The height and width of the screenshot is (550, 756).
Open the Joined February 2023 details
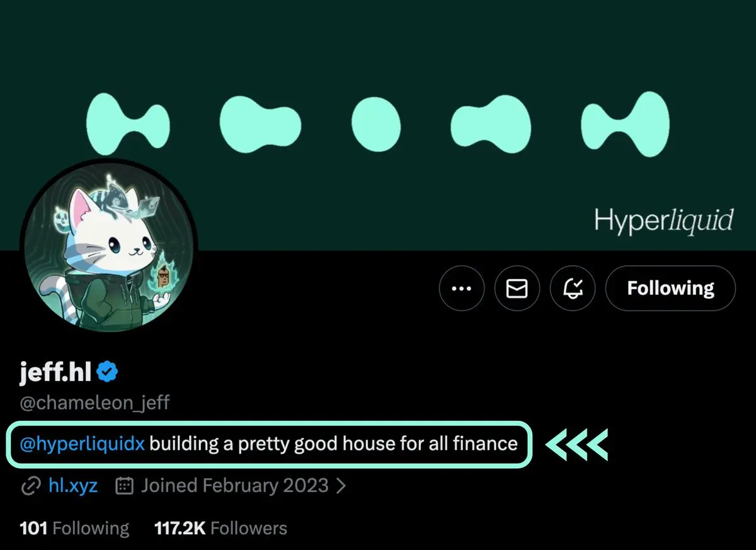[x=234, y=486]
